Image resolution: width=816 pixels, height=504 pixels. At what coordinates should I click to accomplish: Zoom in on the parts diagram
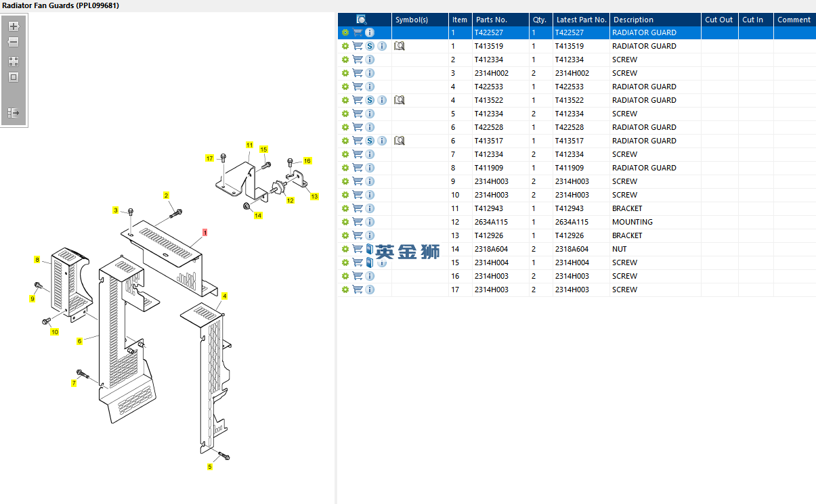tap(14, 26)
